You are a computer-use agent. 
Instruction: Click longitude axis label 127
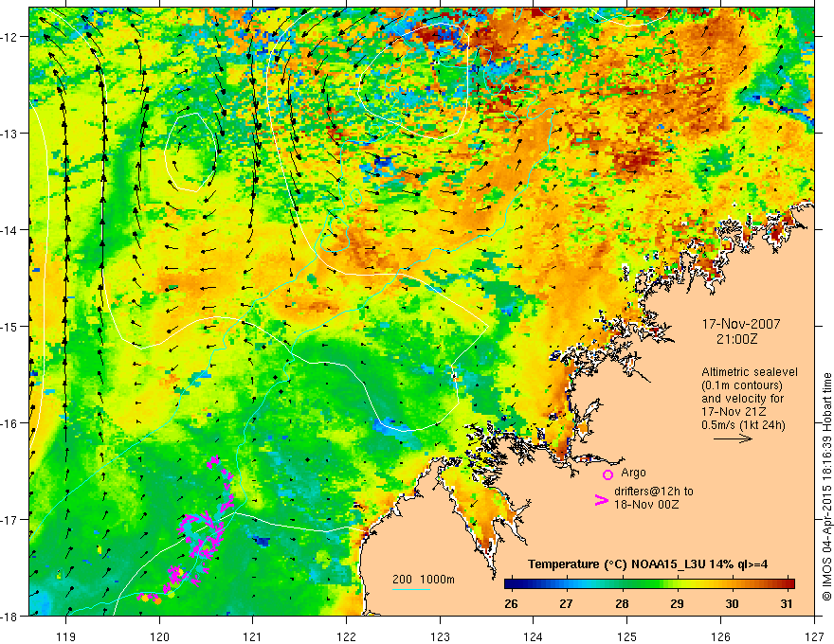point(814,636)
